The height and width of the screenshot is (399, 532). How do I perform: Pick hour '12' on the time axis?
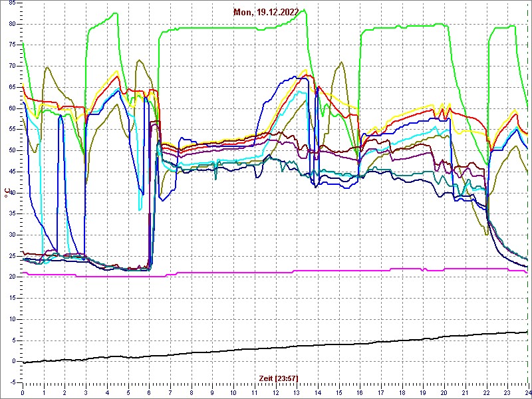(275, 393)
